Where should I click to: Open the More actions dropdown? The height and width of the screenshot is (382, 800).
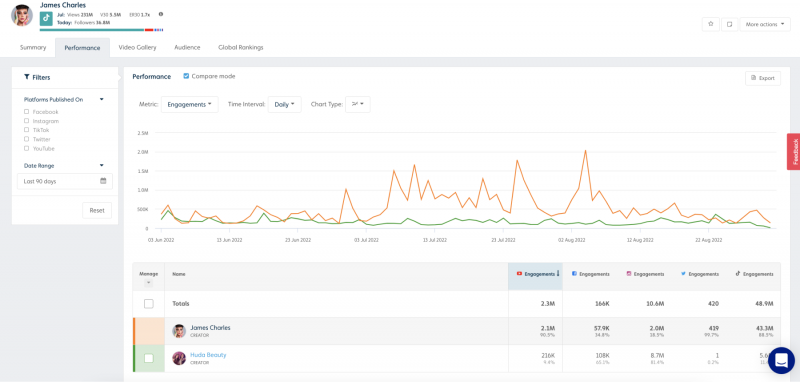(x=765, y=24)
